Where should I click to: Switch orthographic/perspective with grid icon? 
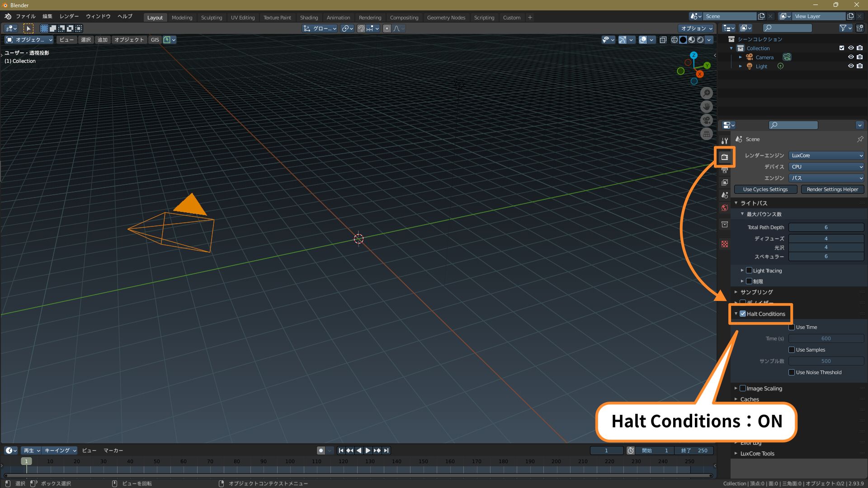[x=707, y=134]
